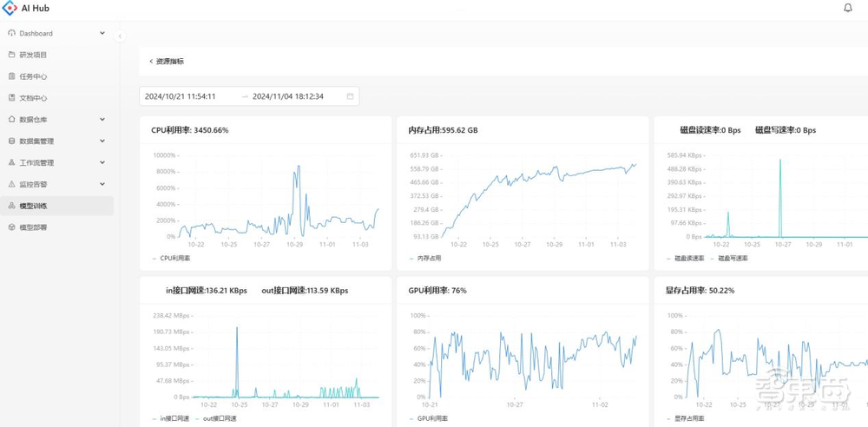Click the 文档中心 sidebar icon
Screen dimensions: 868x427
11,98
